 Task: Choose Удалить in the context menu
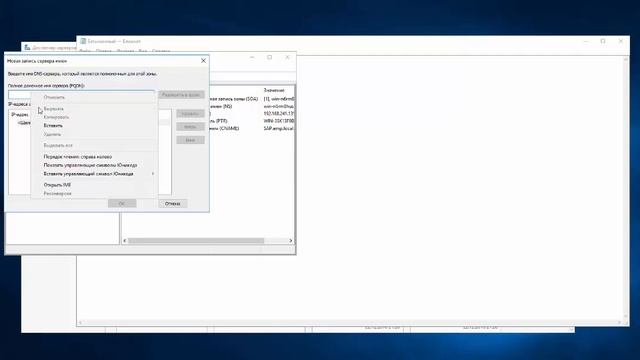(52, 134)
